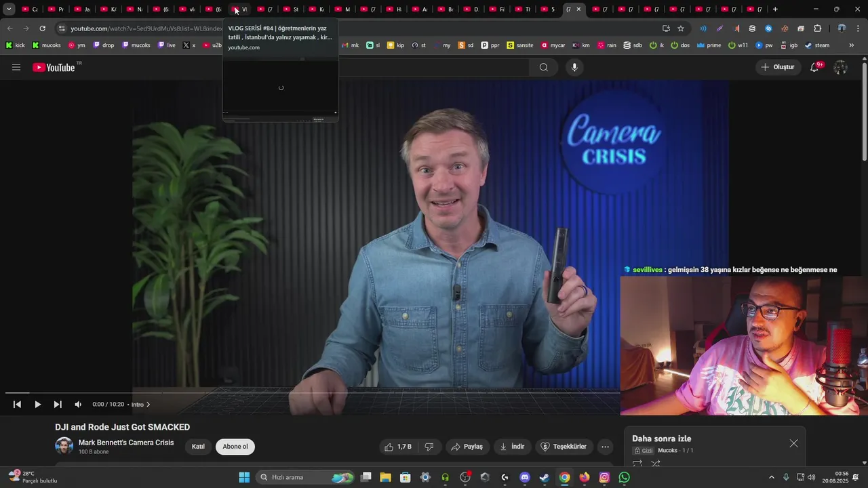Open Mark Bennett's Camera Crisis channel link
The height and width of the screenshot is (488, 868).
tap(126, 443)
